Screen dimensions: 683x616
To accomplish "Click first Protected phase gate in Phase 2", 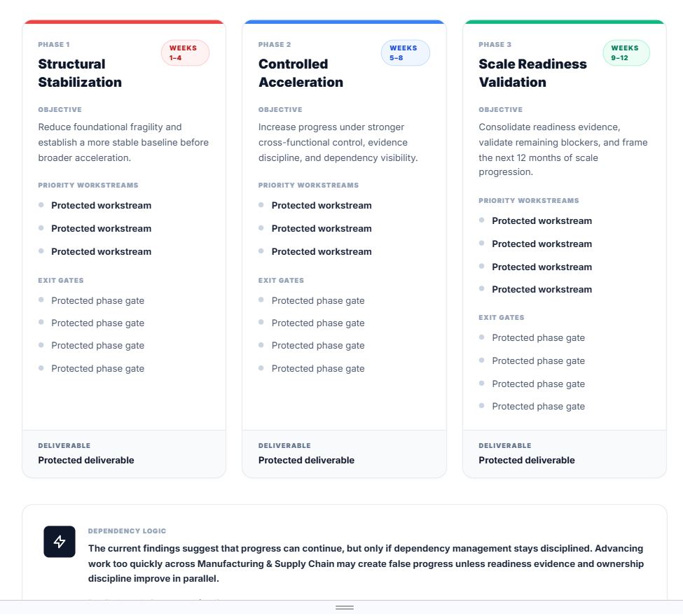I will [318, 300].
